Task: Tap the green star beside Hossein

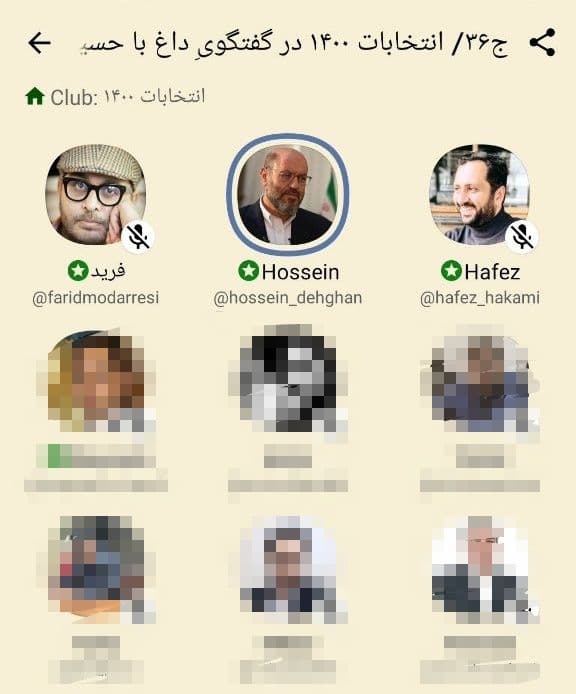Action: click(248, 270)
